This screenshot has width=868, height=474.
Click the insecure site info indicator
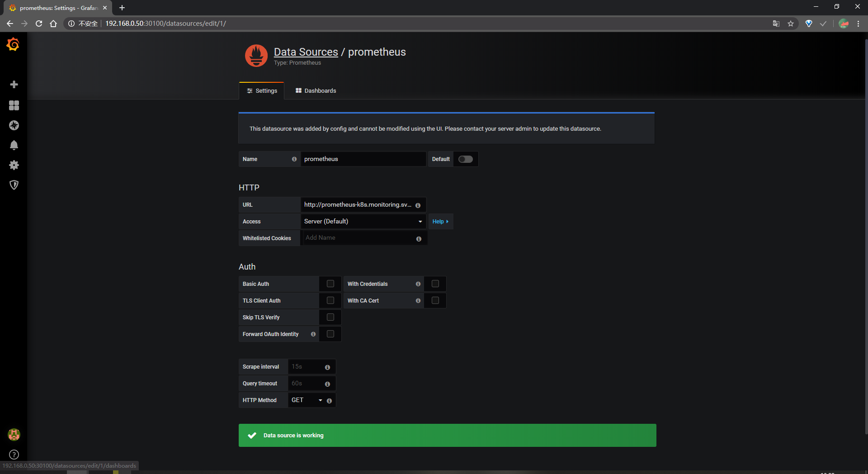tap(83, 24)
